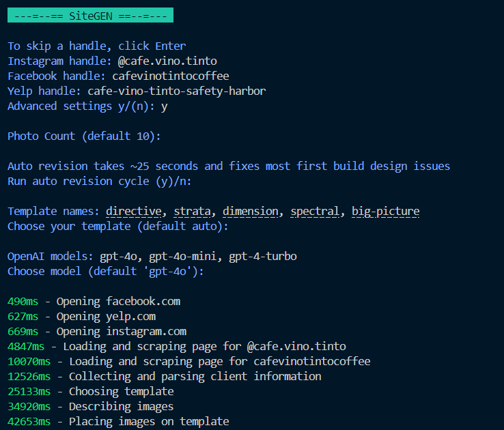Click the Instagram handle @cafe.vino.tinto value
Viewport: 504px width, 430px height.
(x=167, y=61)
